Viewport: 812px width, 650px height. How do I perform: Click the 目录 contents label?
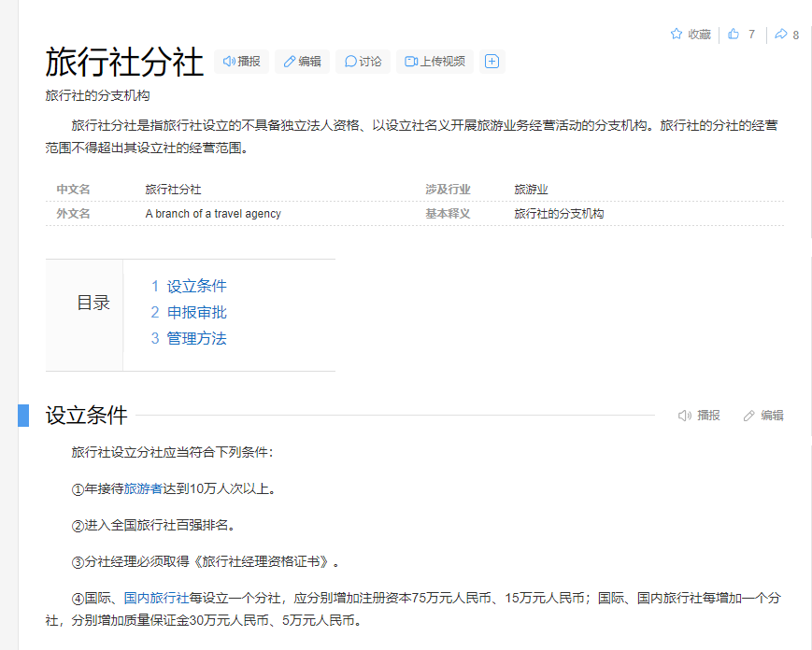coord(93,304)
